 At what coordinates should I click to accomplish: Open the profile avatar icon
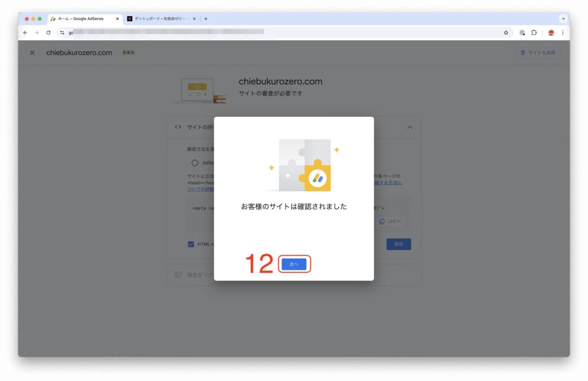(551, 33)
